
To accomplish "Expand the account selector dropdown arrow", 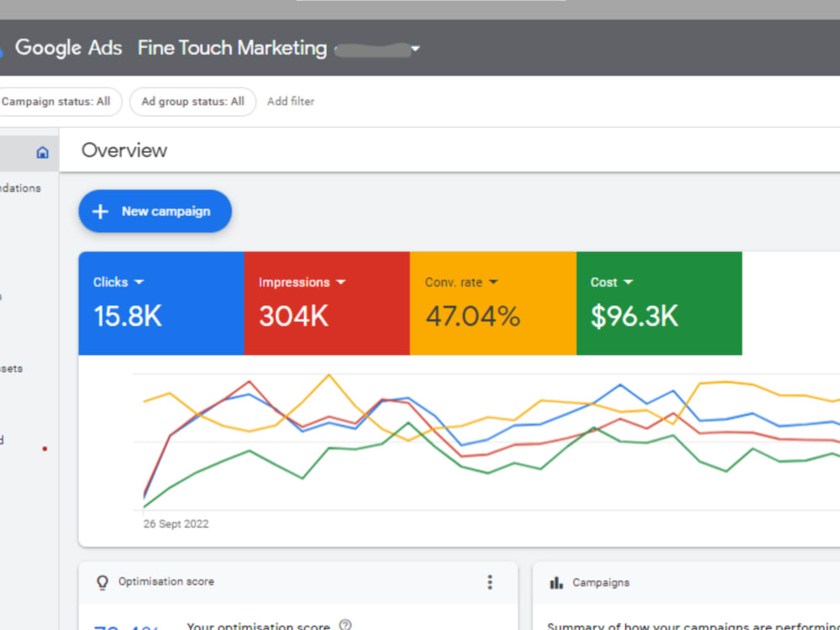I will tap(415, 49).
